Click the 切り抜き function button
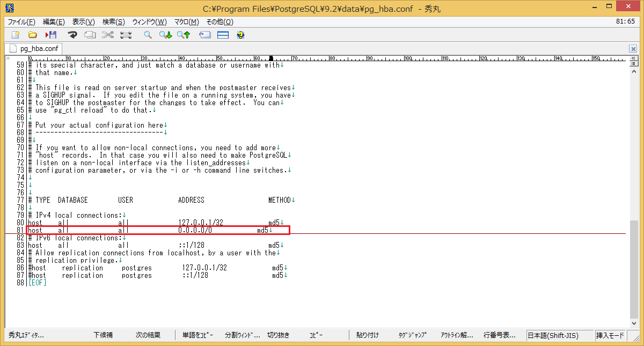644x346 pixels. point(279,335)
